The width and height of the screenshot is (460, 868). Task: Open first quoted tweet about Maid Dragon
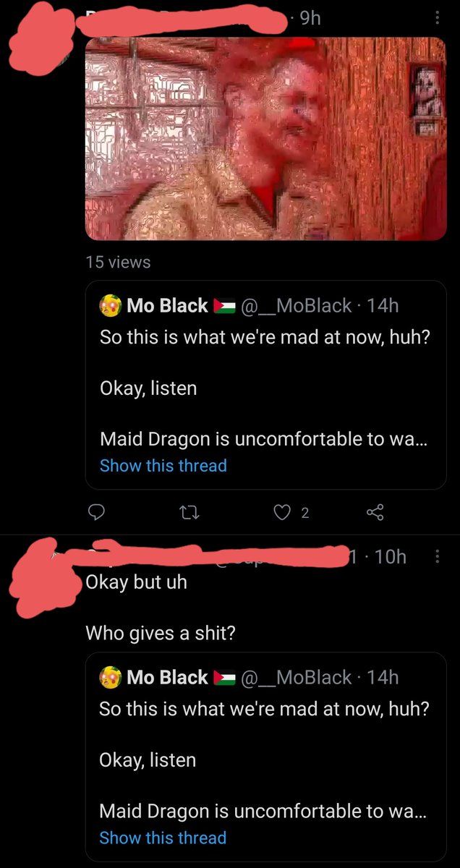(x=265, y=388)
